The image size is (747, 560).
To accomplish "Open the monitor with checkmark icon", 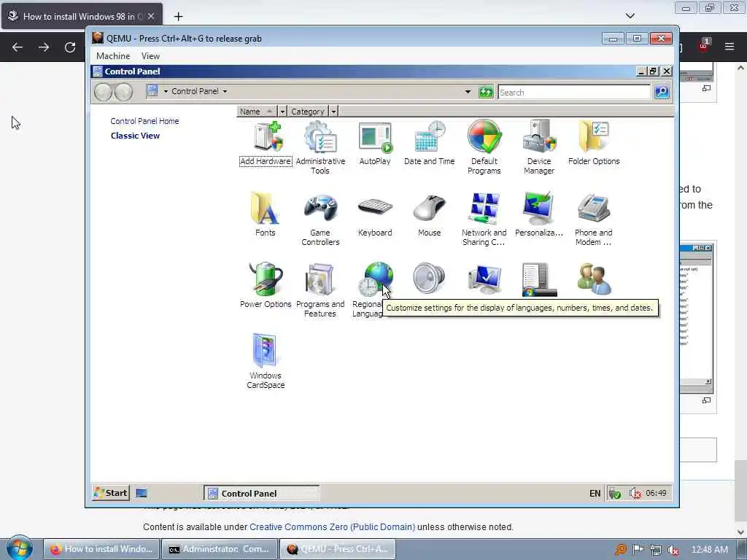I will pyautogui.click(x=484, y=280).
